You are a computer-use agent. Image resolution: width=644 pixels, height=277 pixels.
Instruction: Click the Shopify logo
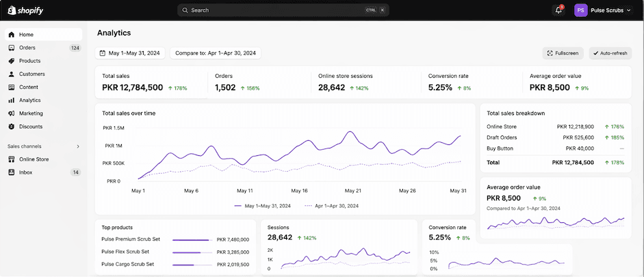(x=25, y=11)
